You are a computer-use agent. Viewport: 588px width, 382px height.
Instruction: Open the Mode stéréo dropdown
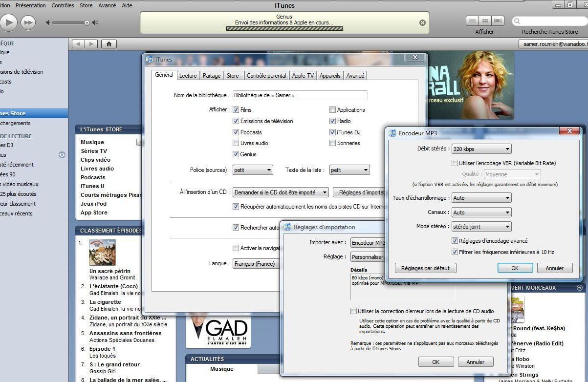[x=481, y=227]
